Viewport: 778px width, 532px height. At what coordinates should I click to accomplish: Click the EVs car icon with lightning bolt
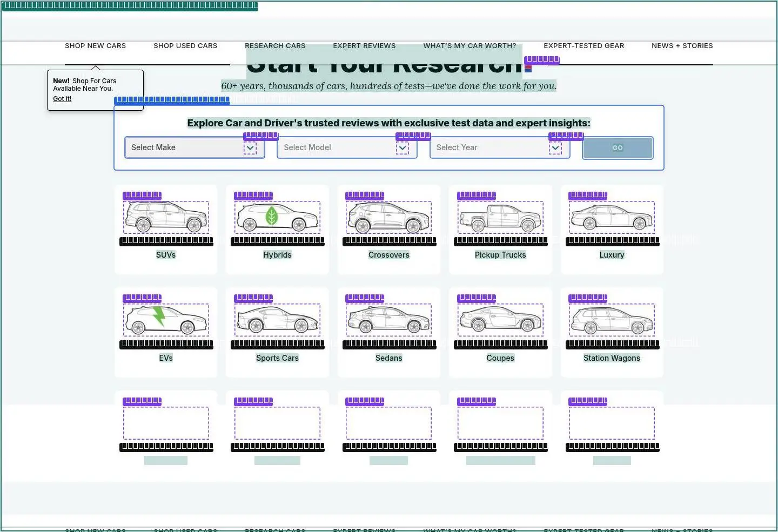(166, 320)
